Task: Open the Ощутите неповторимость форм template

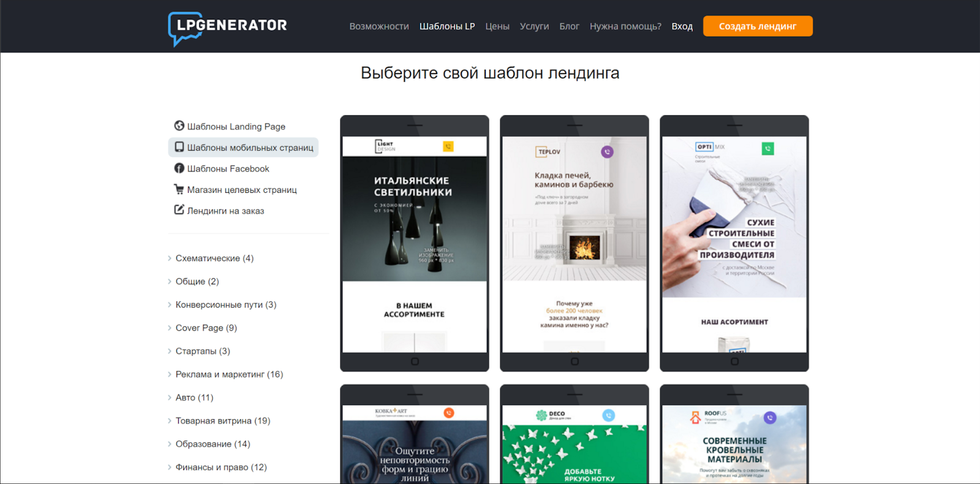Action: pyautogui.click(x=415, y=434)
